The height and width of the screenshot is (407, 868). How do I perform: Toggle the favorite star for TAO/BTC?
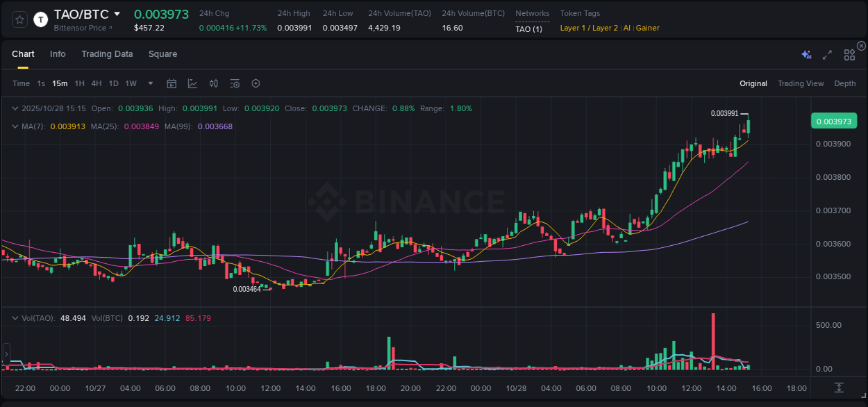coord(18,19)
